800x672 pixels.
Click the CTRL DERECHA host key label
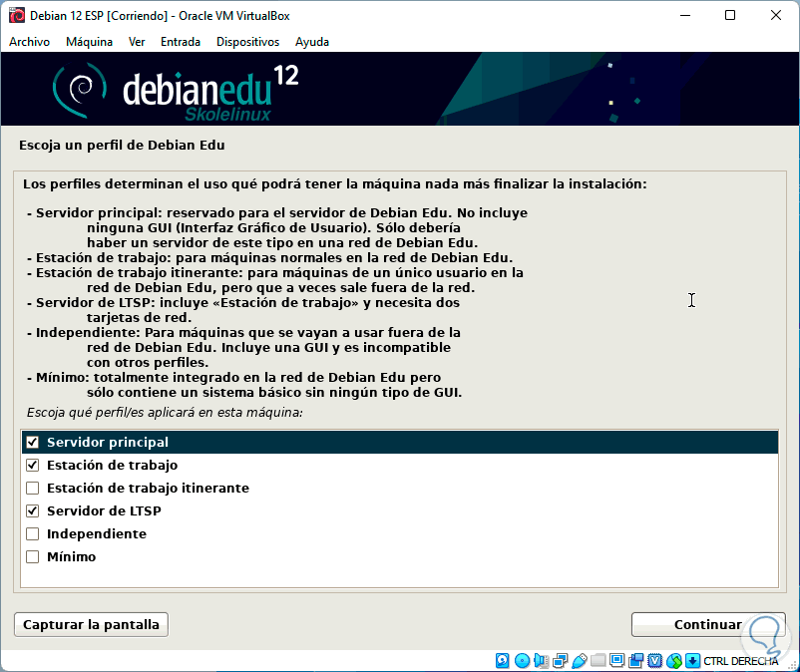click(741, 661)
